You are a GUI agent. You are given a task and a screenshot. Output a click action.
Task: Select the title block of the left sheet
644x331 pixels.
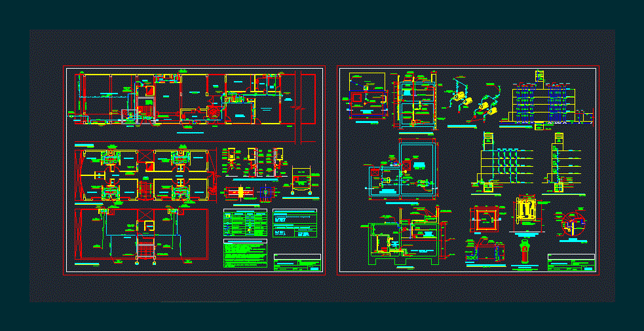[x=297, y=262]
